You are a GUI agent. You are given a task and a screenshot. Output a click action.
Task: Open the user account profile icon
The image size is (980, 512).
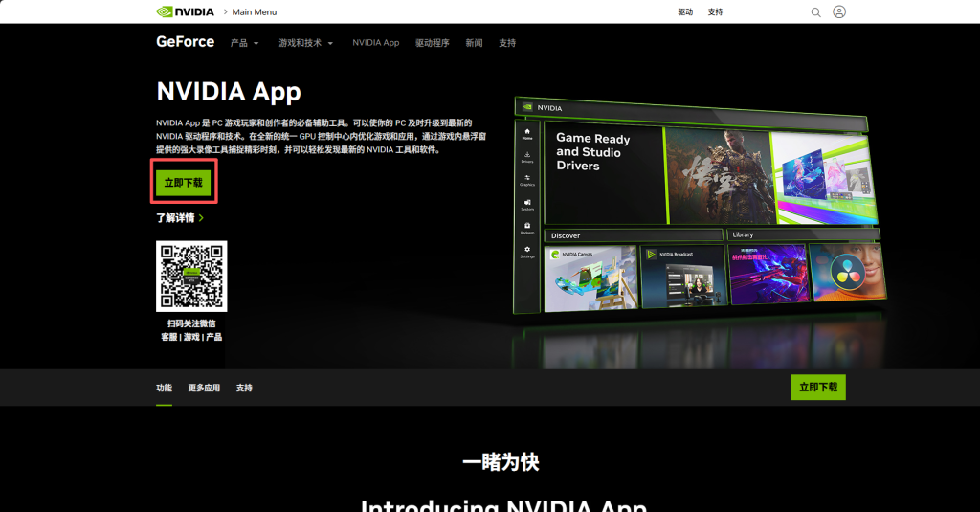point(839,12)
